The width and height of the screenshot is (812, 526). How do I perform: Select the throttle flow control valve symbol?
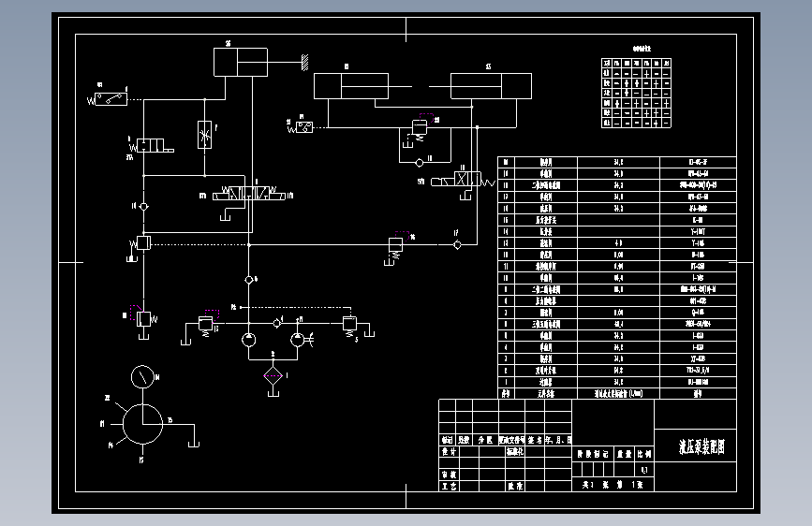click(204, 135)
